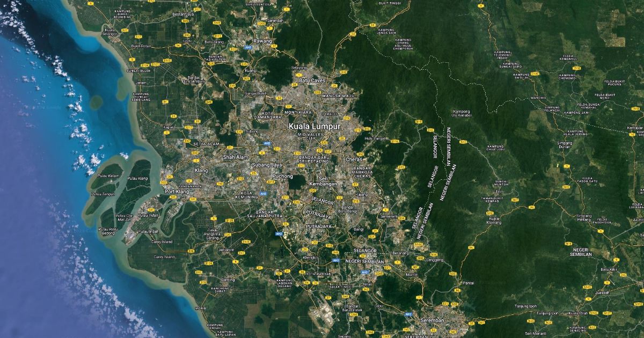Click the Kuala Klawang label
Image resolution: width=644 pixels, height=338 pixels.
pyautogui.click(x=494, y=220)
